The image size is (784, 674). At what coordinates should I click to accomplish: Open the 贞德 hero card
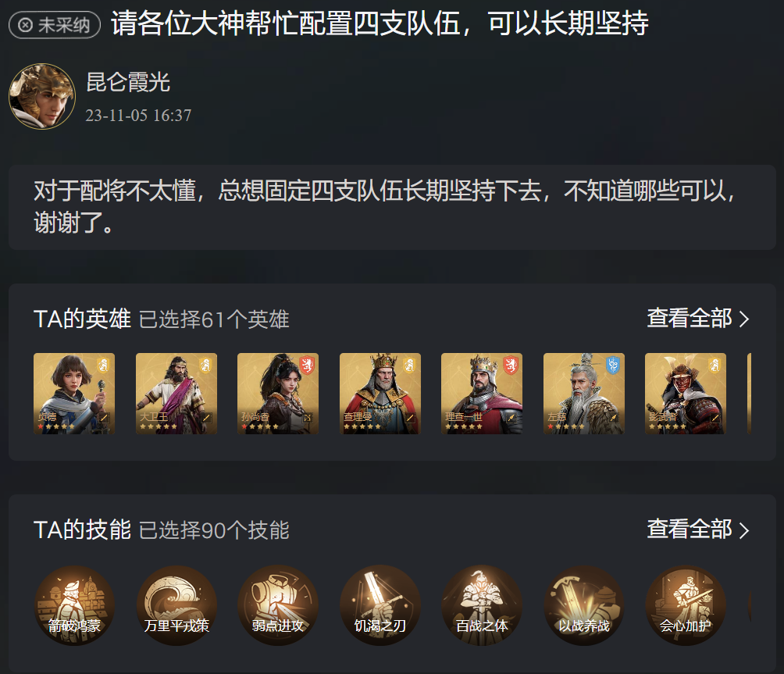(74, 394)
